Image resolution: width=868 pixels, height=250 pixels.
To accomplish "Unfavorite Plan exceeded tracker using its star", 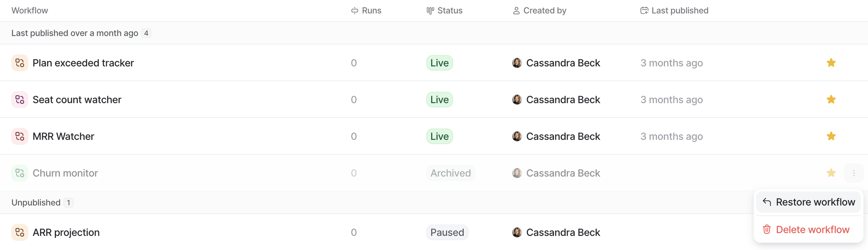I will click(x=831, y=63).
